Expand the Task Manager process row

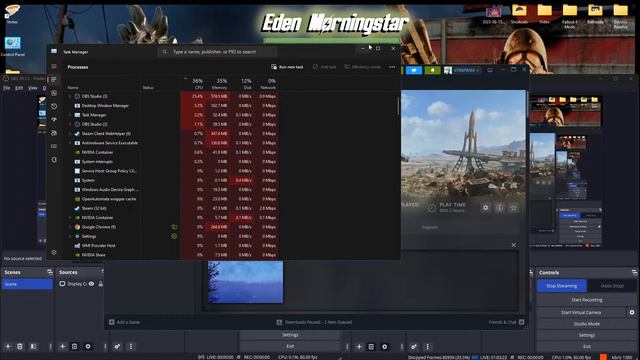coord(70,115)
